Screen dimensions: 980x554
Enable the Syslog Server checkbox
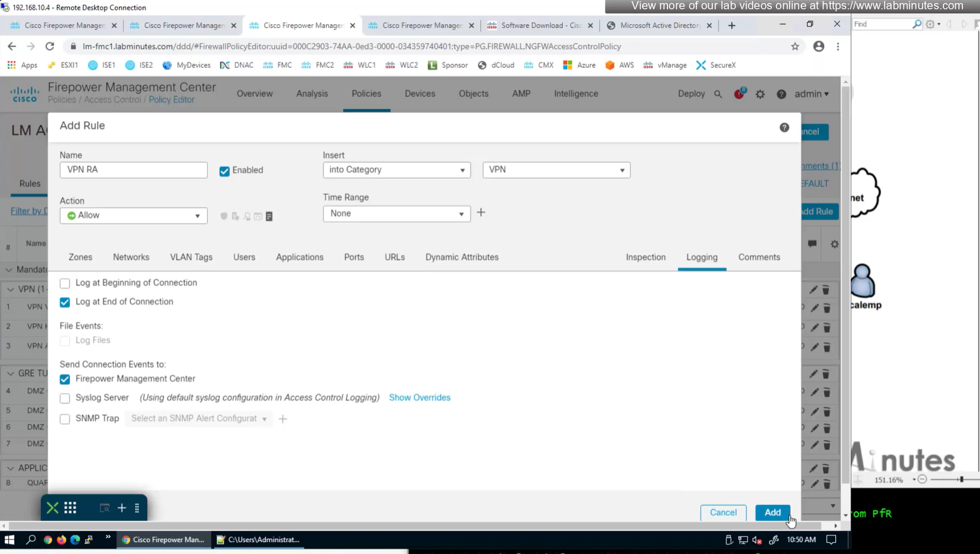point(65,398)
